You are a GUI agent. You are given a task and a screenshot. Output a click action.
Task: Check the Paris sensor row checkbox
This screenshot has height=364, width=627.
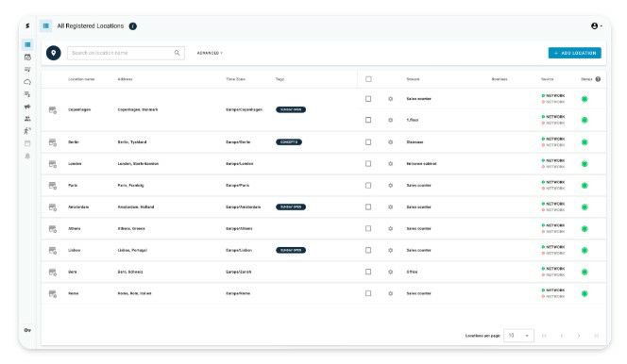pos(368,185)
